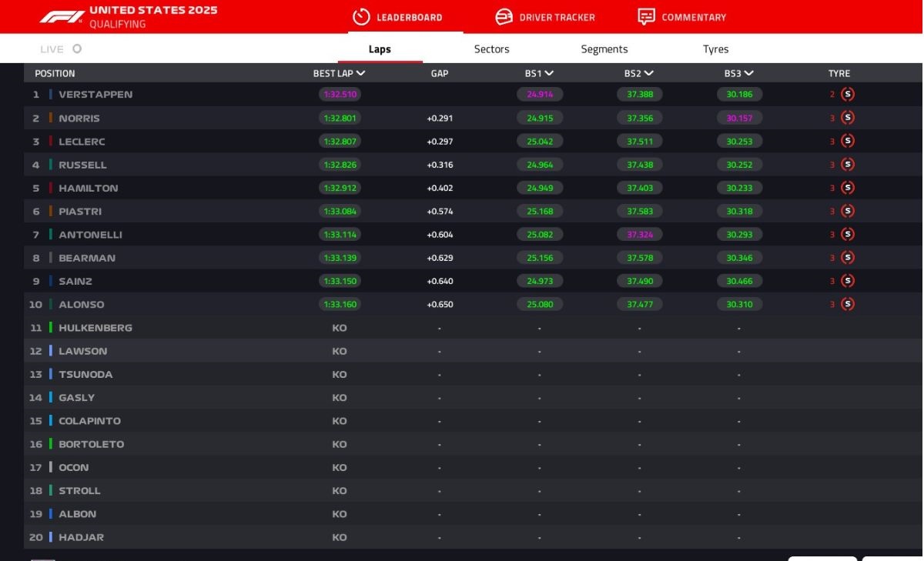
Task: Expand the BEST LAP column dropdown
Action: pos(361,74)
